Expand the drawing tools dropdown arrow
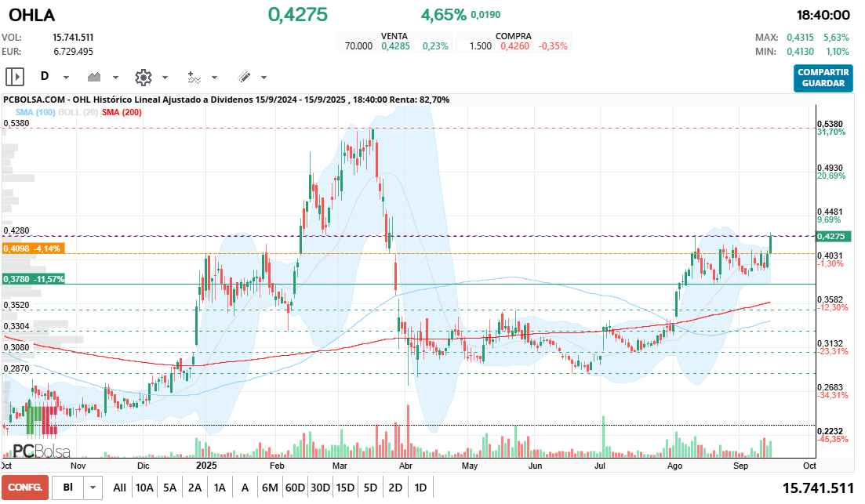Viewport: 865px width, 504px height. pyautogui.click(x=263, y=78)
